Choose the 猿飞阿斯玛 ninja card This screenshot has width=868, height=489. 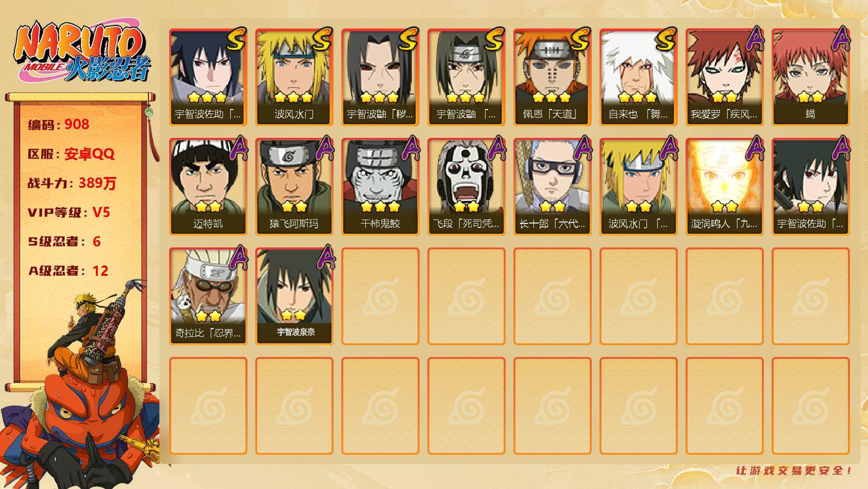(x=294, y=187)
